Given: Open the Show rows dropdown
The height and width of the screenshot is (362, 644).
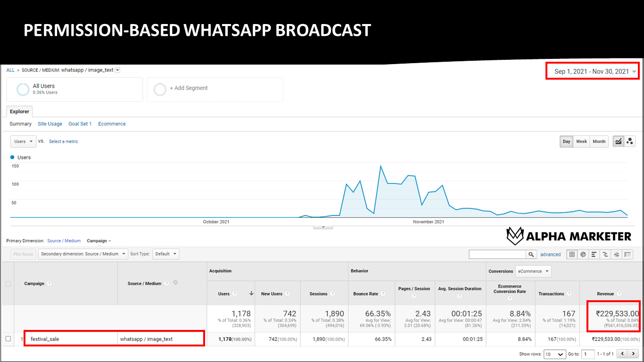Looking at the screenshot, I should (555, 354).
